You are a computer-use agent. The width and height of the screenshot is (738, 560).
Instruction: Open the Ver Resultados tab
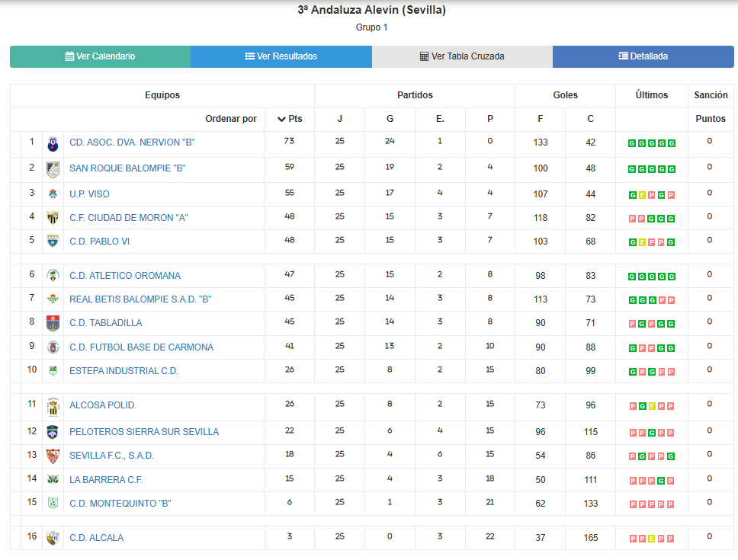coord(281,56)
